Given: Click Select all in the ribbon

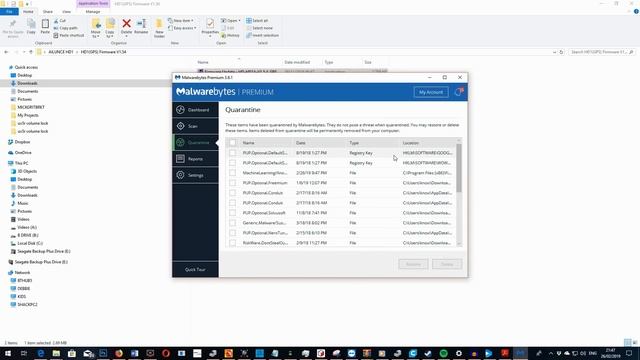Looking at the screenshot, I should (257, 20).
